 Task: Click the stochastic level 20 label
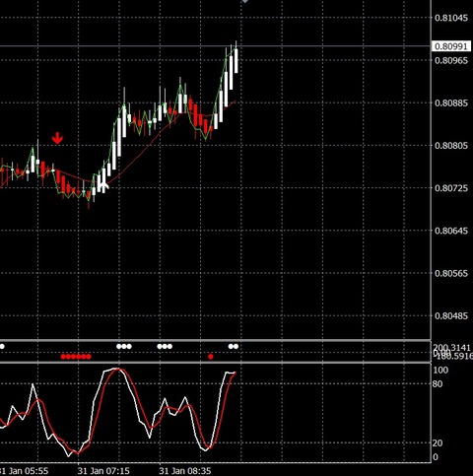(438, 442)
